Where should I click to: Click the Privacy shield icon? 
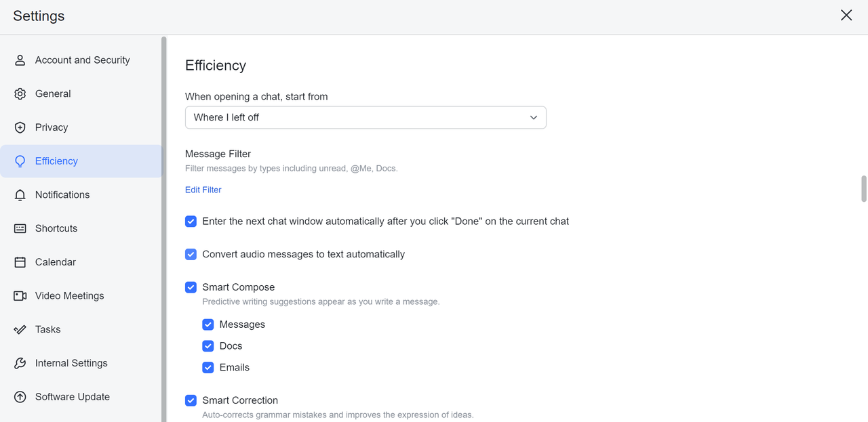pyautogui.click(x=20, y=127)
